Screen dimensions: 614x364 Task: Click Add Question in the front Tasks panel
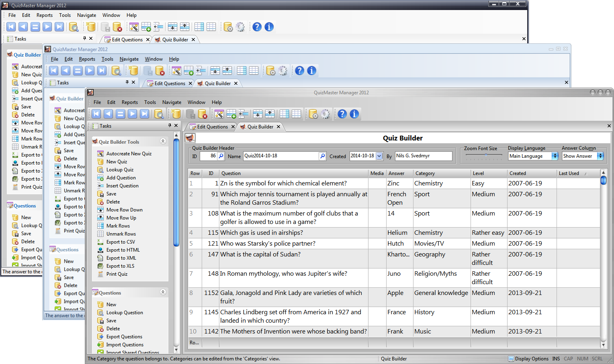coord(121,178)
